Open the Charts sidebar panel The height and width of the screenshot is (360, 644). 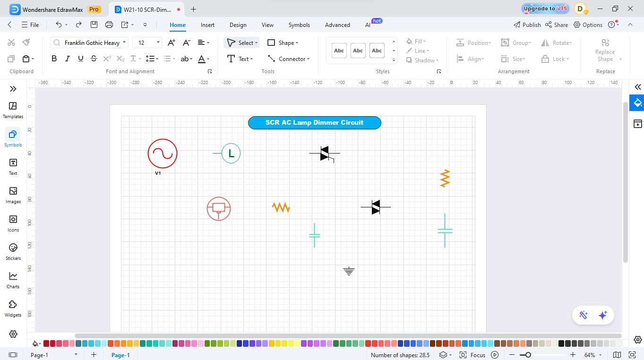tap(13, 280)
